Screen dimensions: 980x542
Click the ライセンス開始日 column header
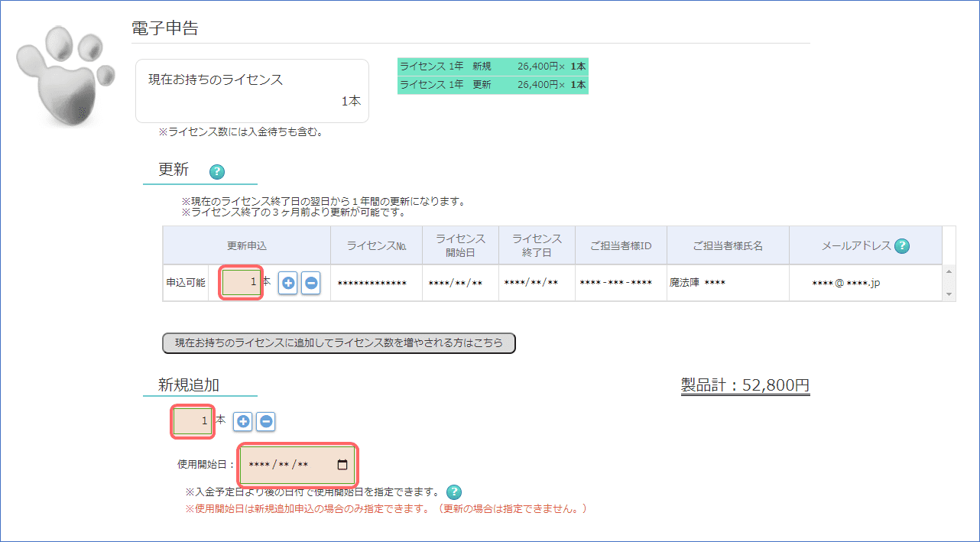pos(460,245)
